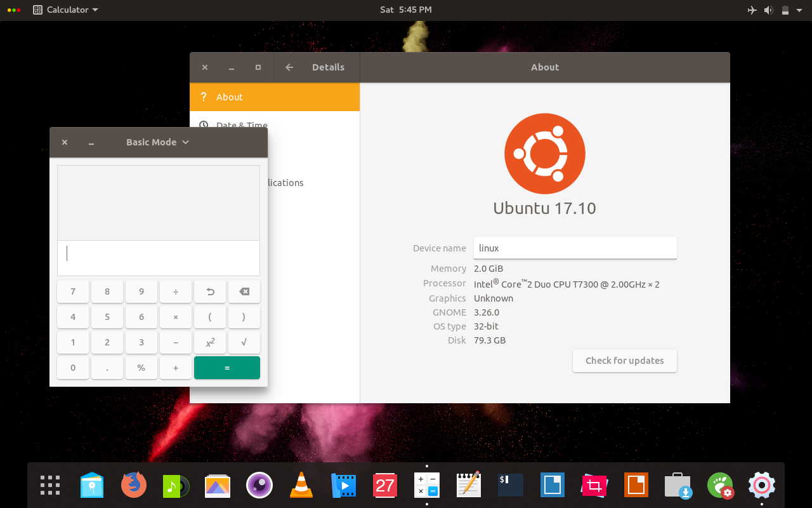Select About in the Details sidebar
Screen dimensions: 812x508
[275, 97]
